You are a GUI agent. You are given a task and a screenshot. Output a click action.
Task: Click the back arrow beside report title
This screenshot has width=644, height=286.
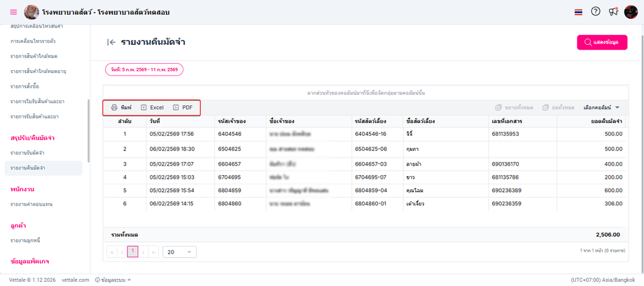[111, 42]
